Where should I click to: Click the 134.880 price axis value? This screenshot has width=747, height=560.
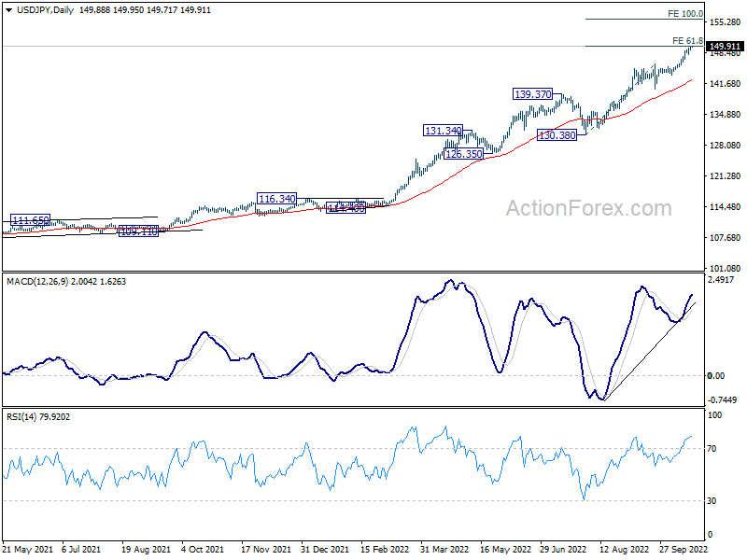point(725,114)
